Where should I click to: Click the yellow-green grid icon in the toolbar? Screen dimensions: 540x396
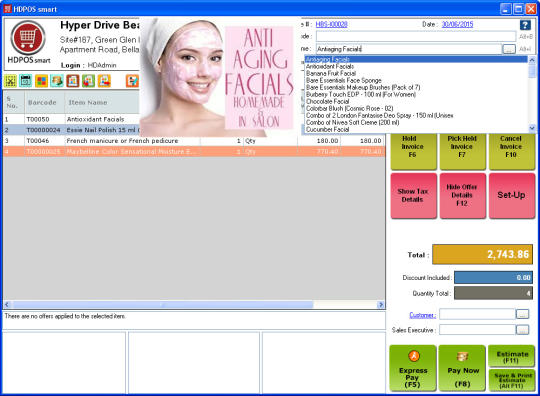[11, 81]
